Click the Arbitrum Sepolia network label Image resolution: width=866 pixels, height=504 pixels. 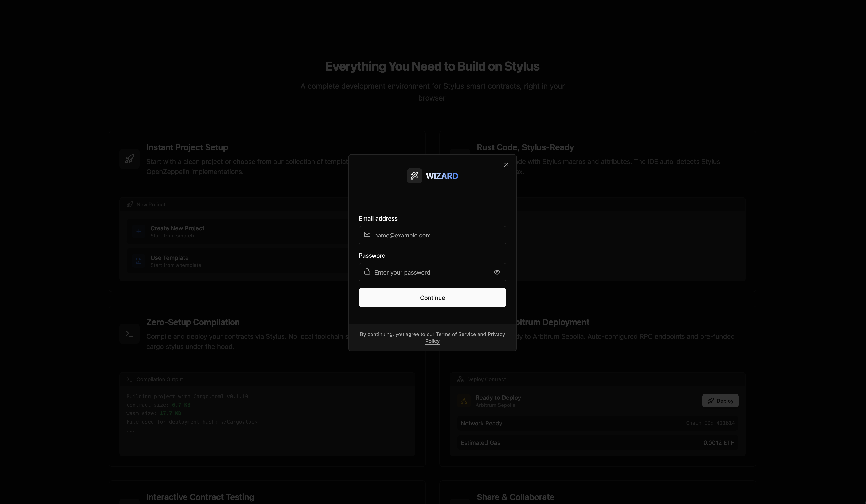tap(495, 405)
